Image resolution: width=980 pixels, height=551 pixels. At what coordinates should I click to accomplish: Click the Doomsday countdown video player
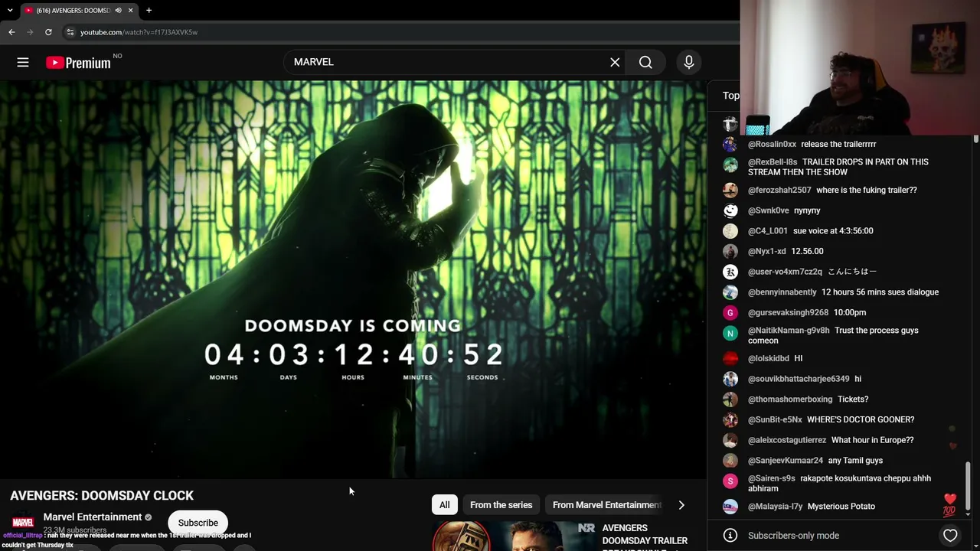click(x=353, y=279)
